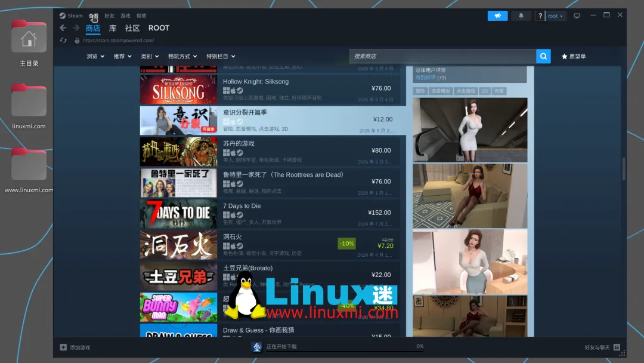644x363 pixels.
Task: Open the office desk screenshot thumbnail
Action: pos(470,262)
